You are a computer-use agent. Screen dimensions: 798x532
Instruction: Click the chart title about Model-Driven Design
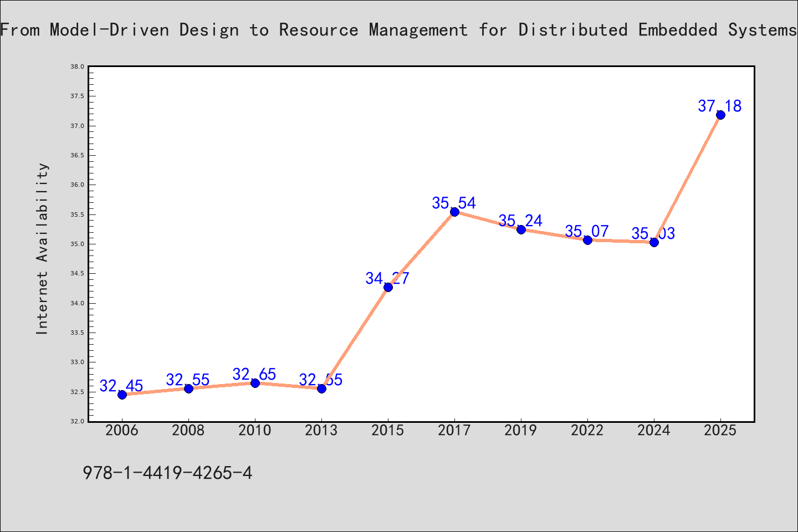[399, 29]
